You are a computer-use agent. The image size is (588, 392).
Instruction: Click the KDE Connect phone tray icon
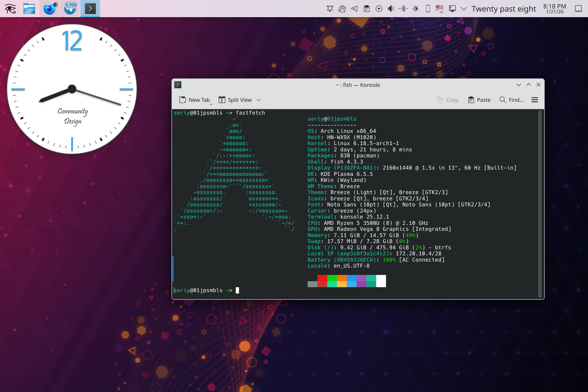[428, 9]
